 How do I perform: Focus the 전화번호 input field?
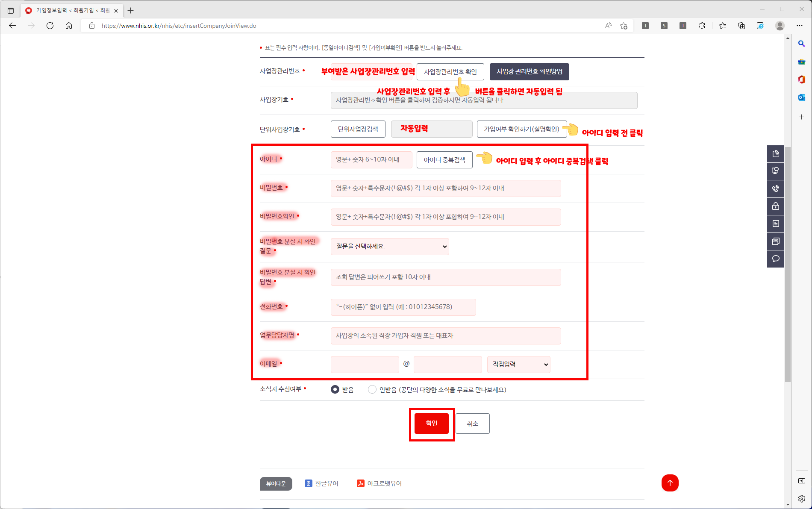click(x=403, y=307)
